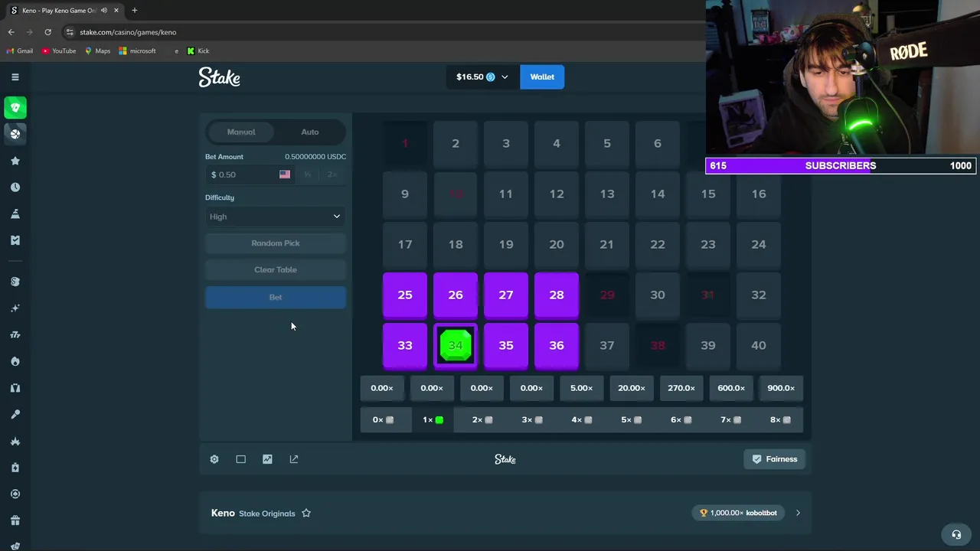The width and height of the screenshot is (980, 551).
Task: Switch to Manual betting tab
Action: [241, 132]
